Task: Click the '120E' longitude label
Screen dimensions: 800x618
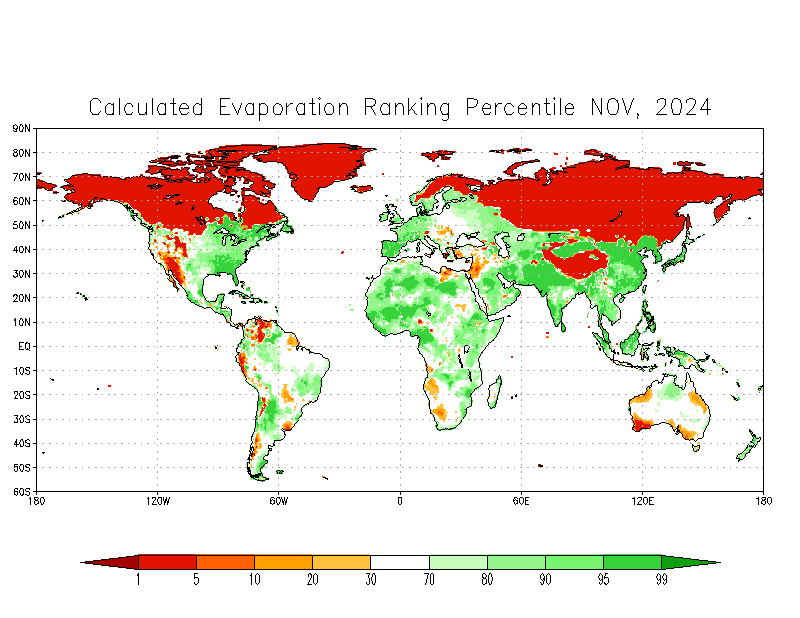Action: pos(642,501)
